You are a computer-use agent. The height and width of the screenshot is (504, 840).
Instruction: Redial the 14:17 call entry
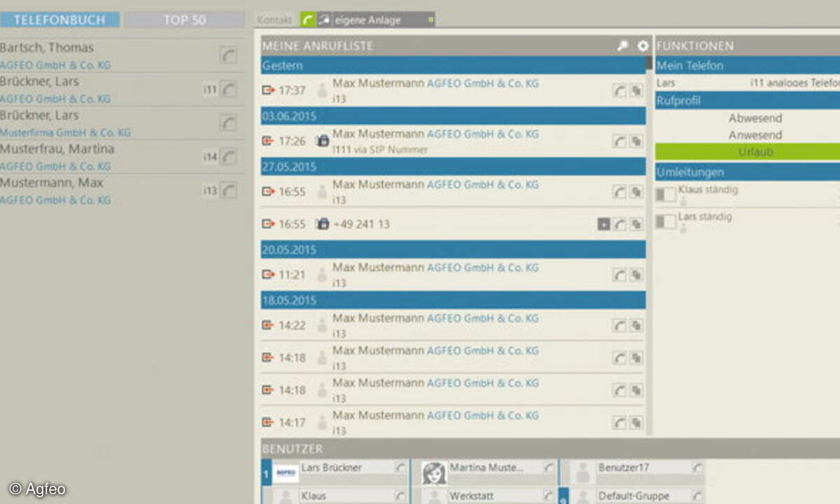619,422
